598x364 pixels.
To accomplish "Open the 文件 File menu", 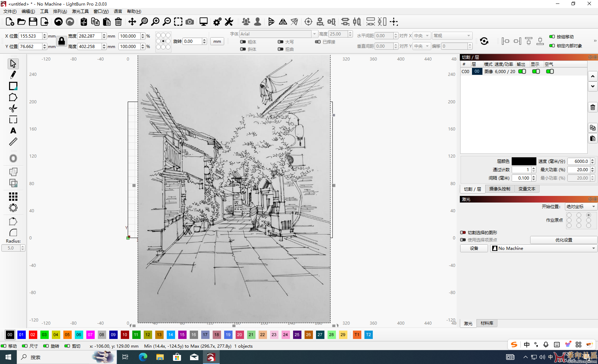I will [10, 11].
